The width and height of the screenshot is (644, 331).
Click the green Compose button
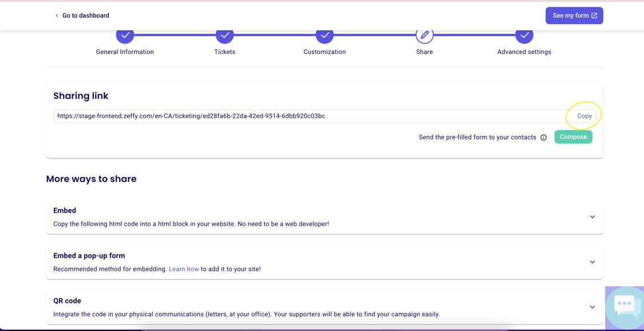coord(573,137)
